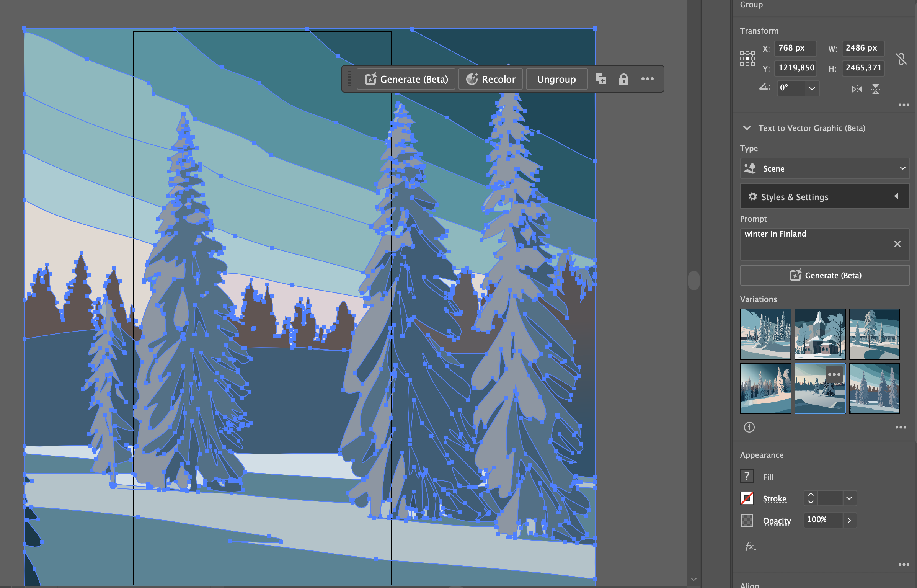Screen dimensions: 917x588
Task: Open the fx effects menu
Action: pyautogui.click(x=751, y=546)
